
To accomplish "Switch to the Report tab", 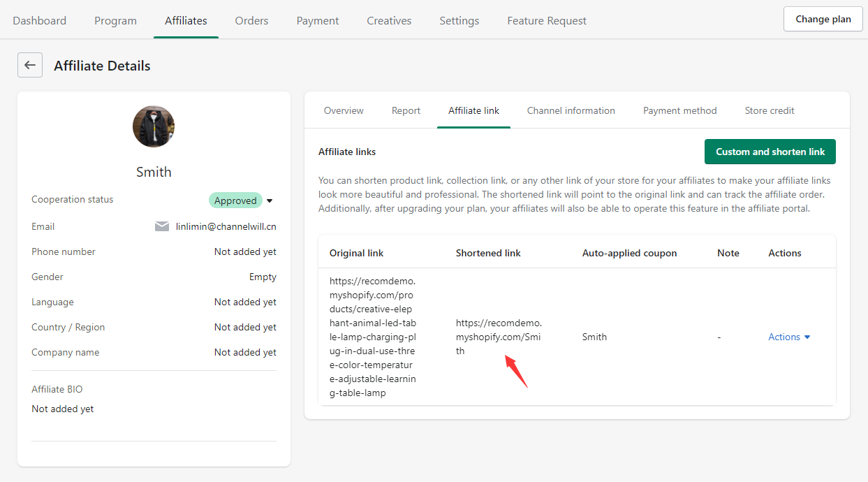I will [406, 110].
